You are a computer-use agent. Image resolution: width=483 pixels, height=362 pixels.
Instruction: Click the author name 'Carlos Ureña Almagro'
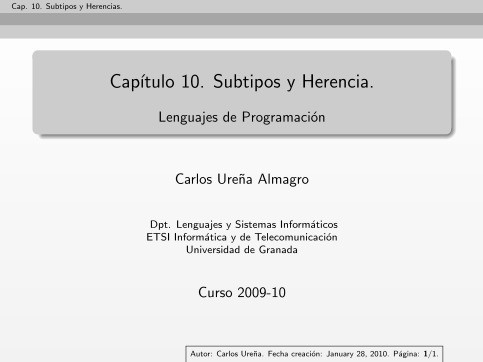tap(242, 179)
